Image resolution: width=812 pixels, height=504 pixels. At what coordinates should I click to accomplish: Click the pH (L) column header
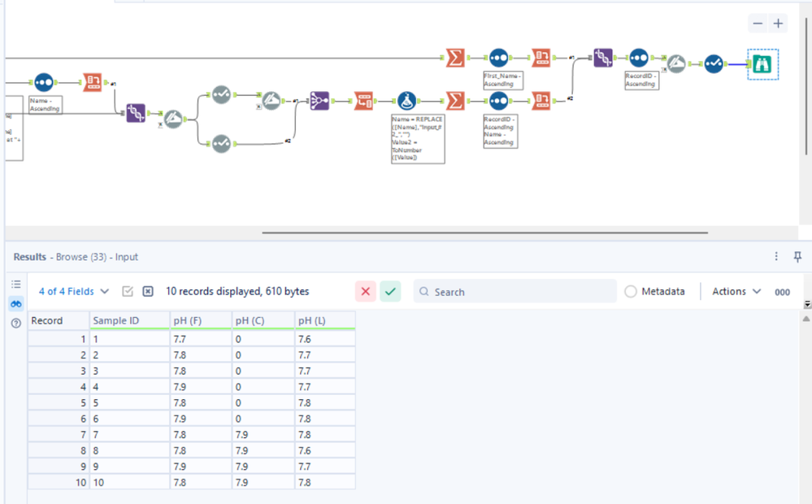pyautogui.click(x=325, y=320)
